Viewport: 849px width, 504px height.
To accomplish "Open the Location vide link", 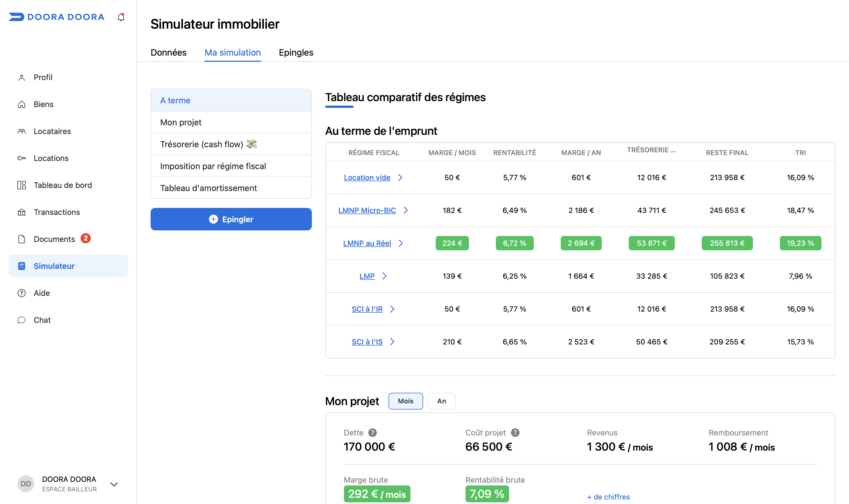I will [x=367, y=178].
